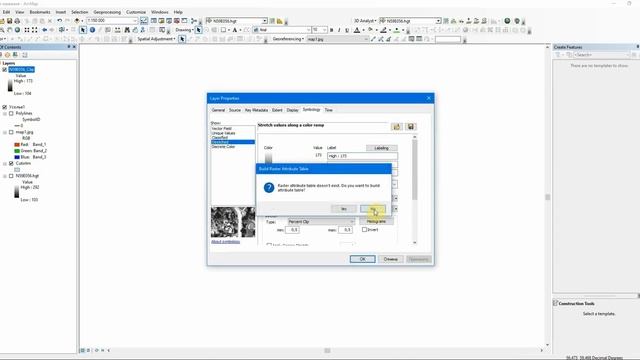
Task: Click the Histograms button
Action: [376, 221]
